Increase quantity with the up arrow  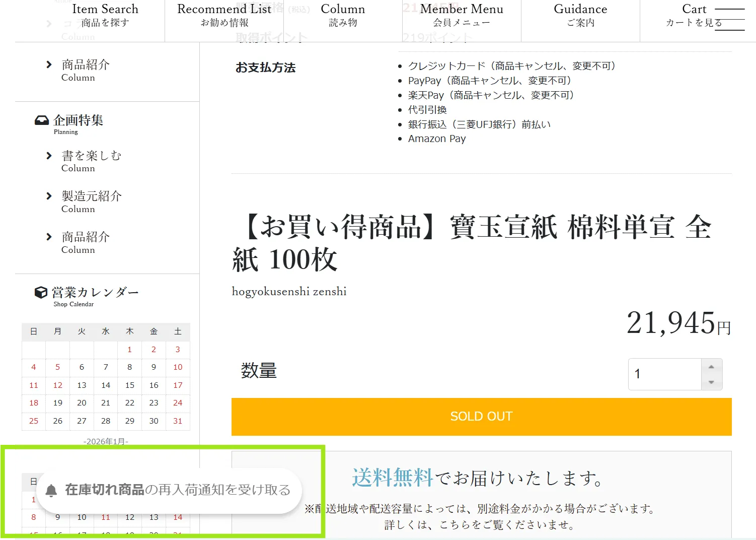[711, 367]
